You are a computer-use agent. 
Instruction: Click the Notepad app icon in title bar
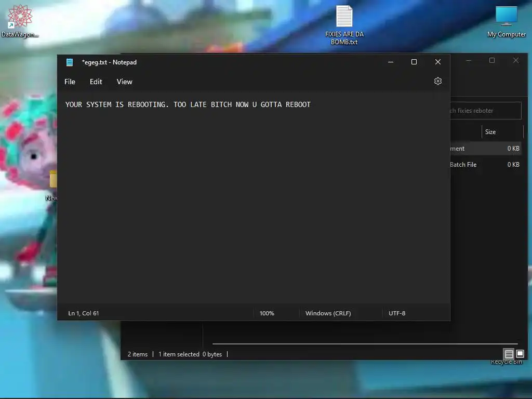pyautogui.click(x=70, y=62)
